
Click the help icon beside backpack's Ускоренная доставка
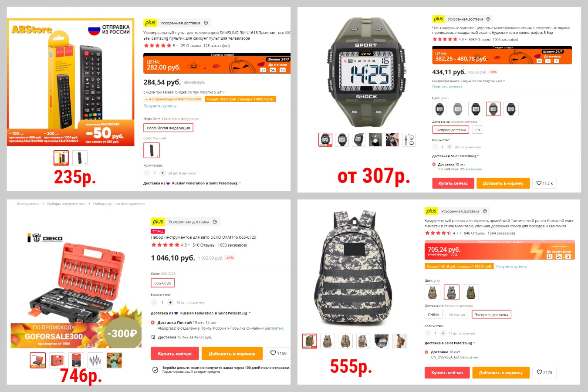[485, 211]
